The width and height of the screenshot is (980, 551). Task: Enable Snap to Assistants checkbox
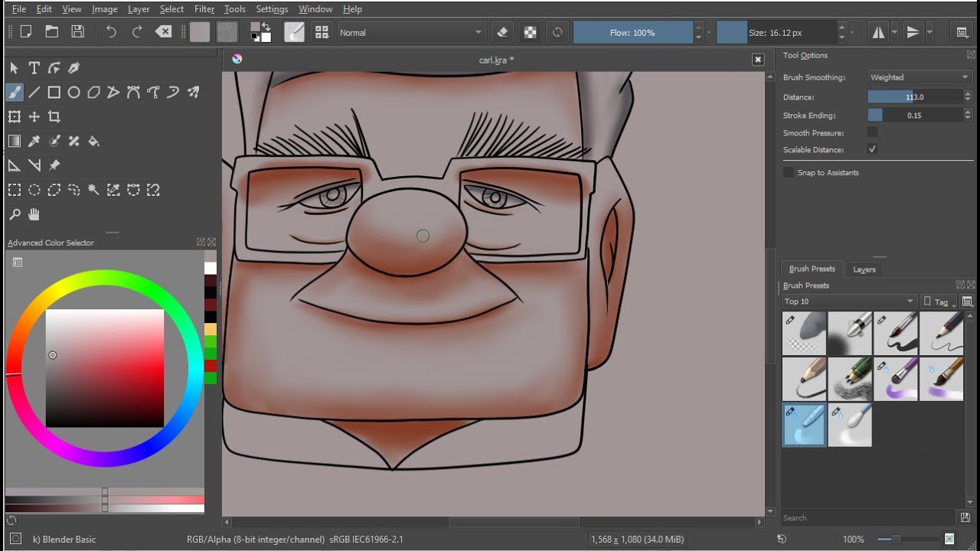point(789,172)
